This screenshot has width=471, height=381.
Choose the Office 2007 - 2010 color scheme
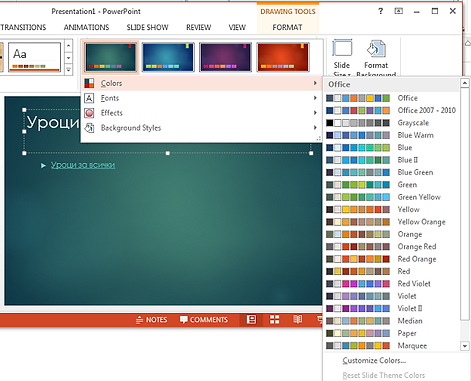tap(392, 110)
